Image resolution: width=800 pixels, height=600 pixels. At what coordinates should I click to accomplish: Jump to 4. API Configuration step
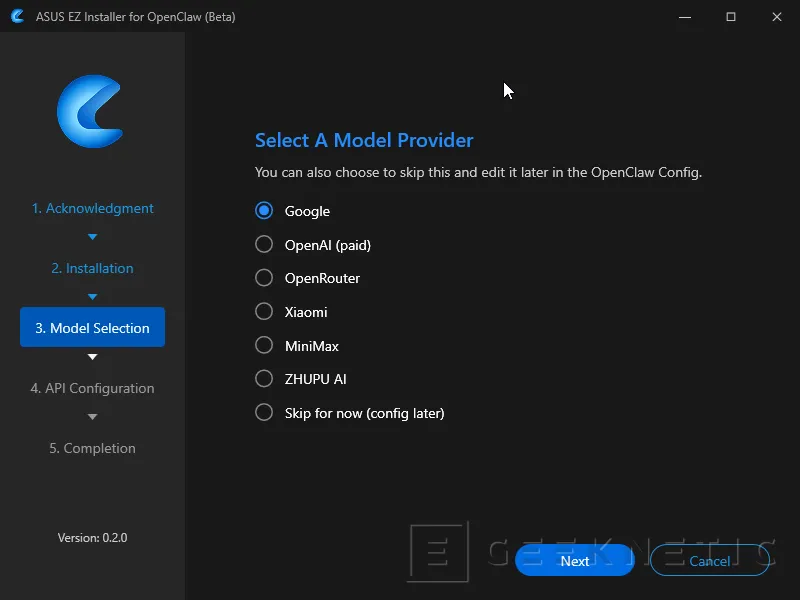[x=92, y=388]
